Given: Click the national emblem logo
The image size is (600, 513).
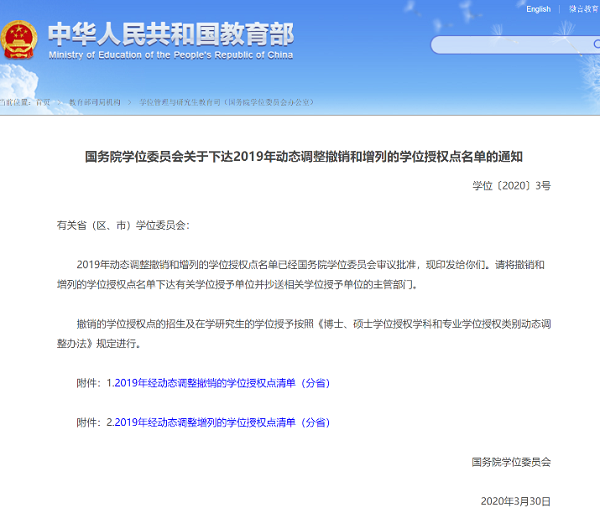Looking at the screenshot, I should point(19,39).
